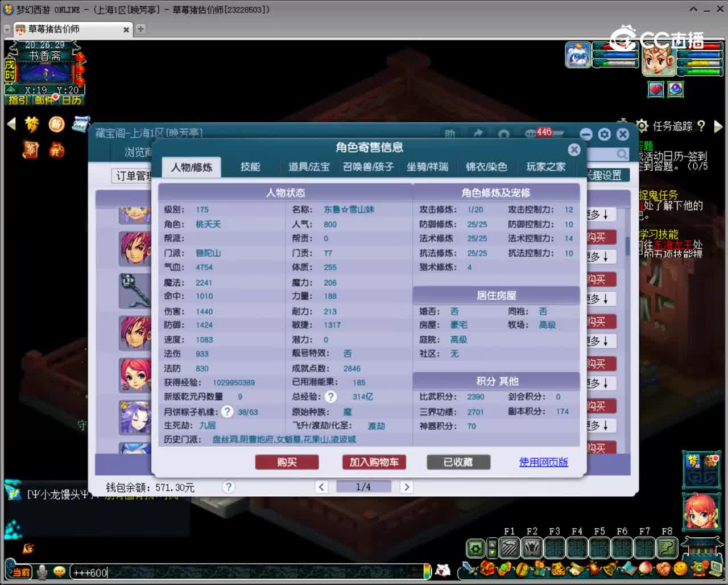This screenshot has width=728, height=585.
Task: Click the share arrow icon in 藏宝阁 title bar
Action: 478,134
